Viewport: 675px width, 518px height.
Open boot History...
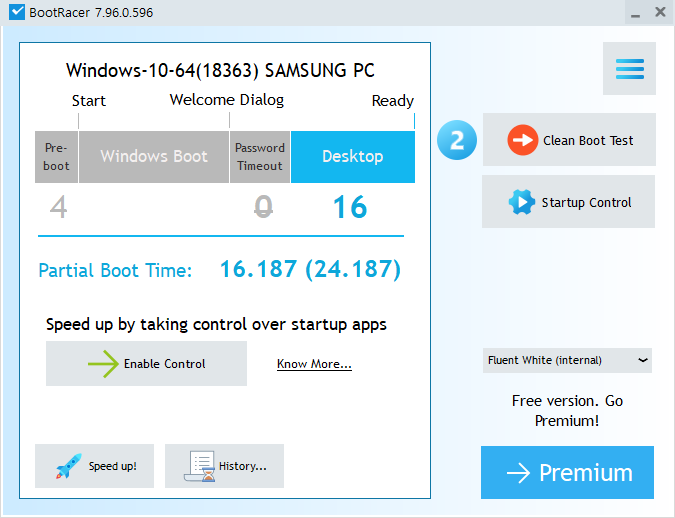click(224, 466)
